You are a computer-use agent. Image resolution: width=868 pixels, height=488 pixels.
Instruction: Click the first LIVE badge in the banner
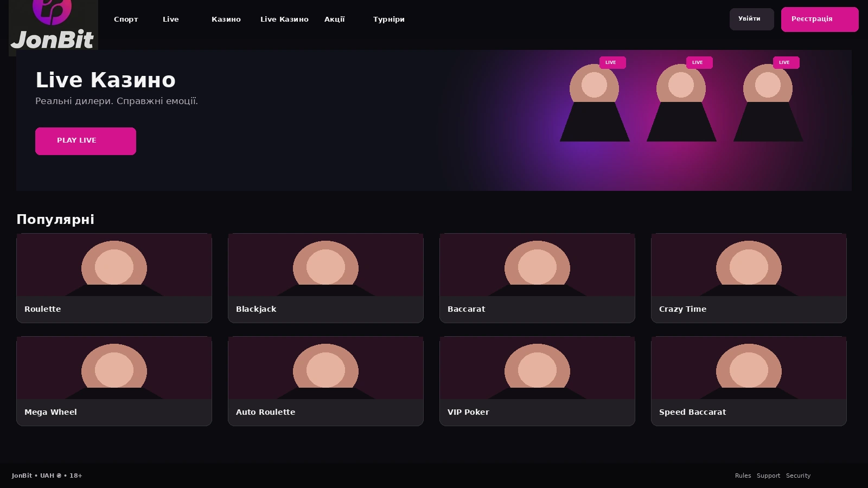point(612,62)
